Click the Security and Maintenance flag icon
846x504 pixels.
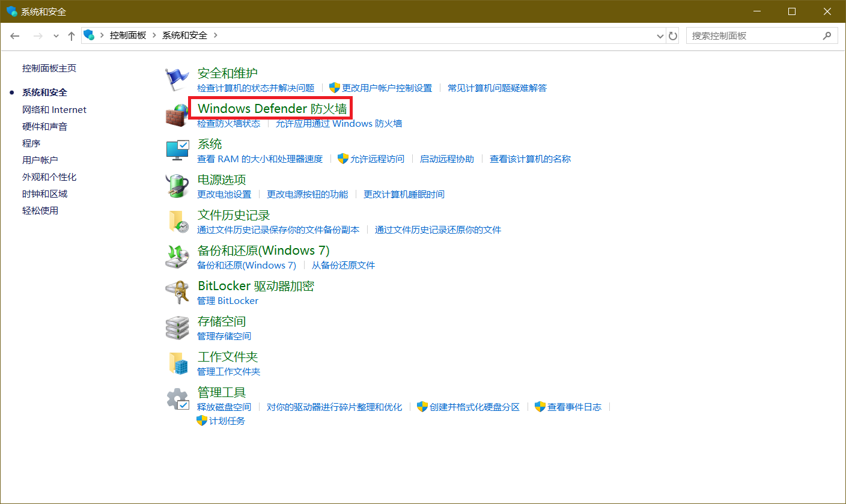[177, 79]
